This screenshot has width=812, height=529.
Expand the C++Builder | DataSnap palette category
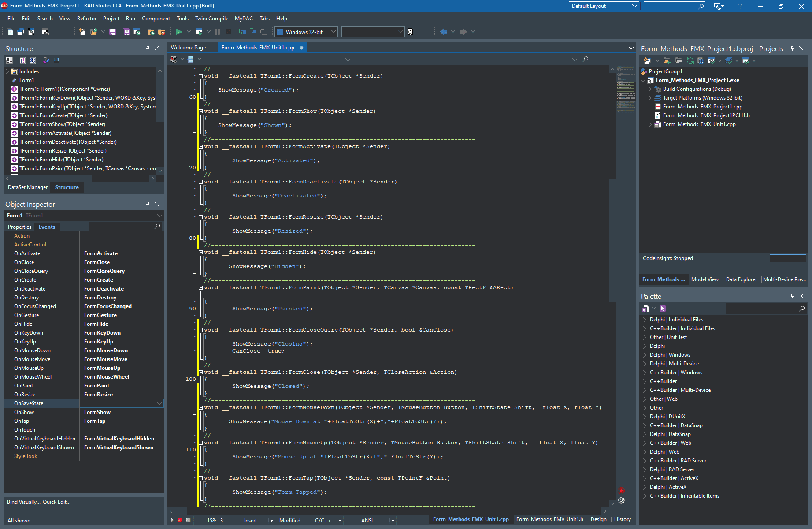(645, 425)
